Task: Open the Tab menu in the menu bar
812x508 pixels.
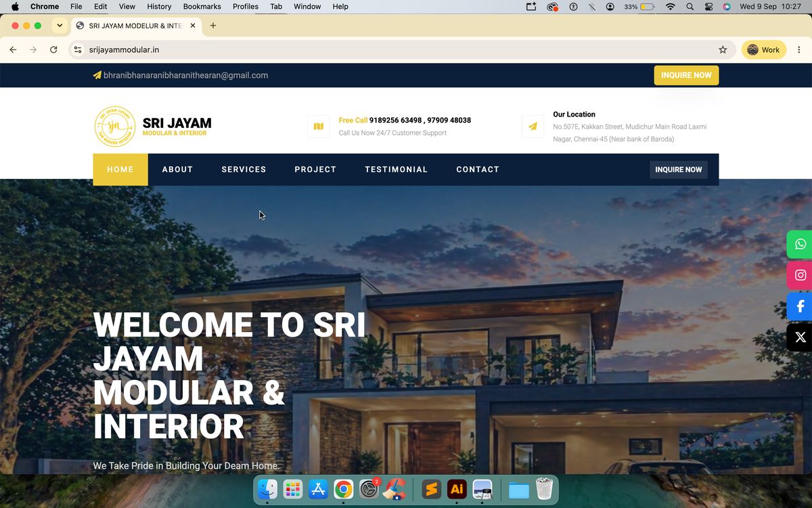Action: pyautogui.click(x=276, y=7)
